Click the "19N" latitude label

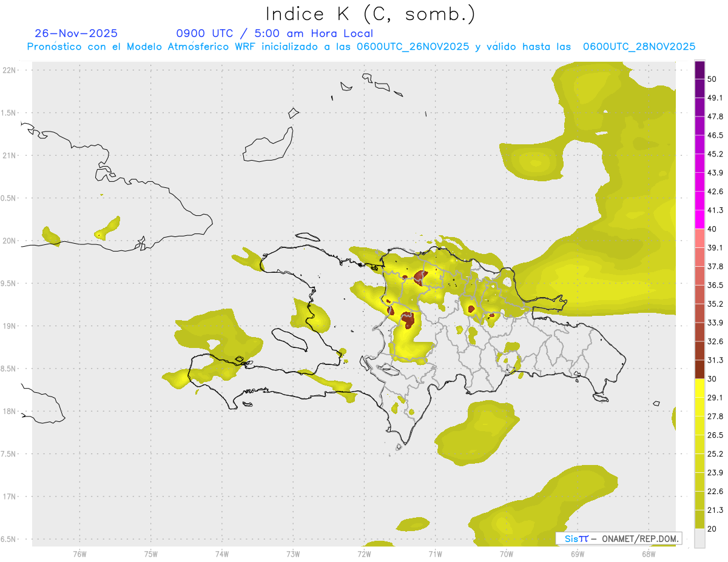[x=10, y=326]
